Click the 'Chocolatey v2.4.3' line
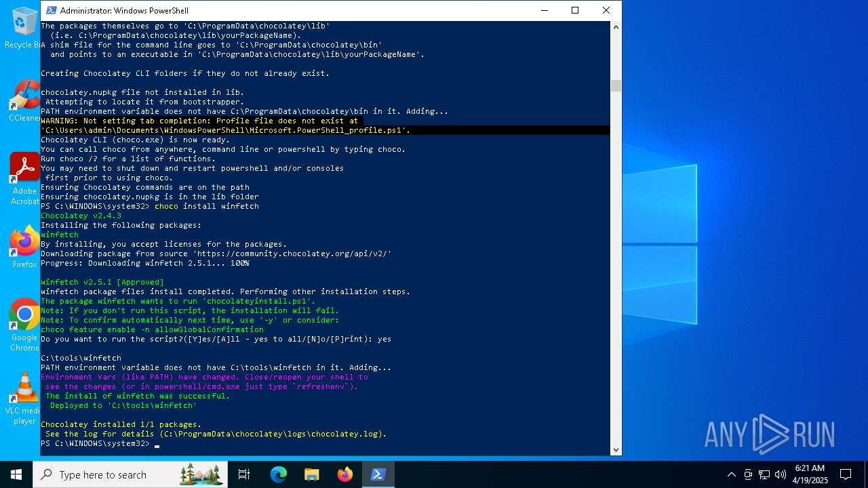Viewport: 868px width, 488px height. click(x=81, y=216)
